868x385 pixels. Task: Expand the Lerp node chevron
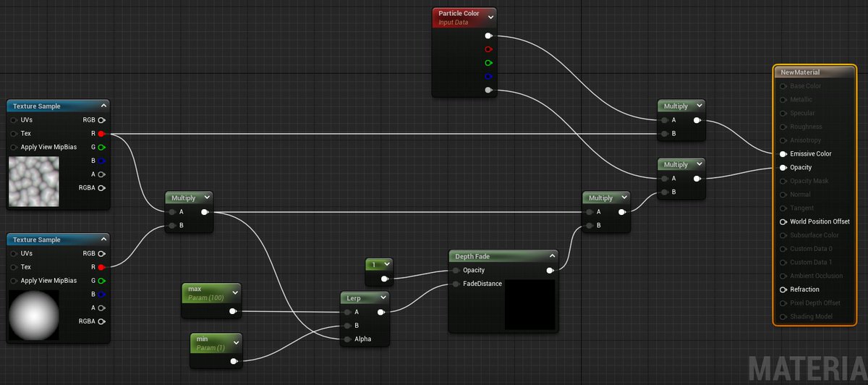click(383, 298)
